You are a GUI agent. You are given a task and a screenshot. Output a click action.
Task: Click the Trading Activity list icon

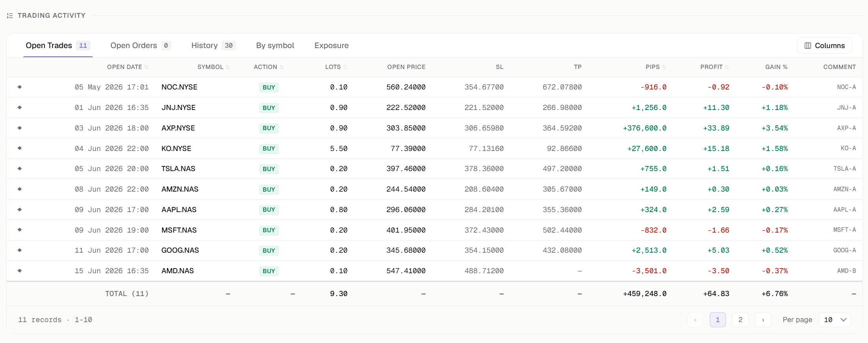[x=10, y=16]
